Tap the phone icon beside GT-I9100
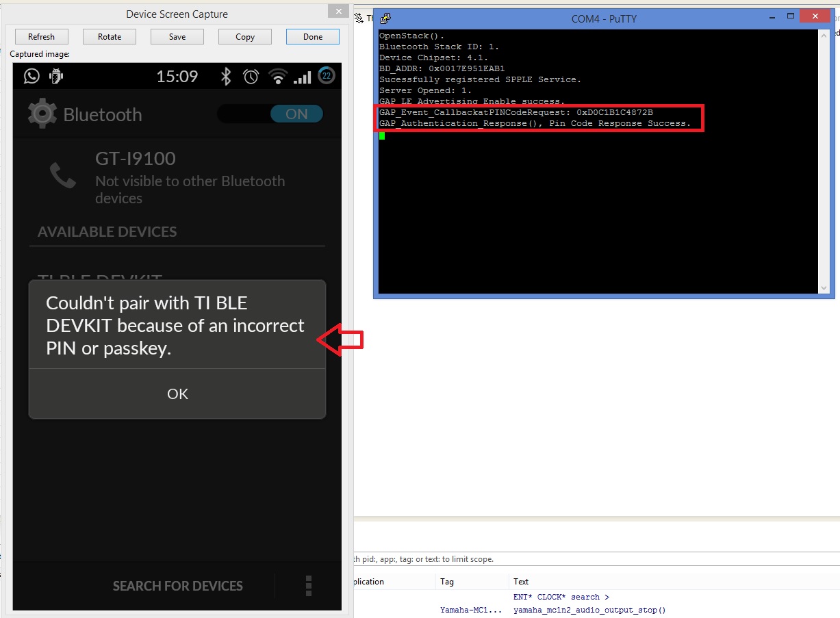 point(63,176)
